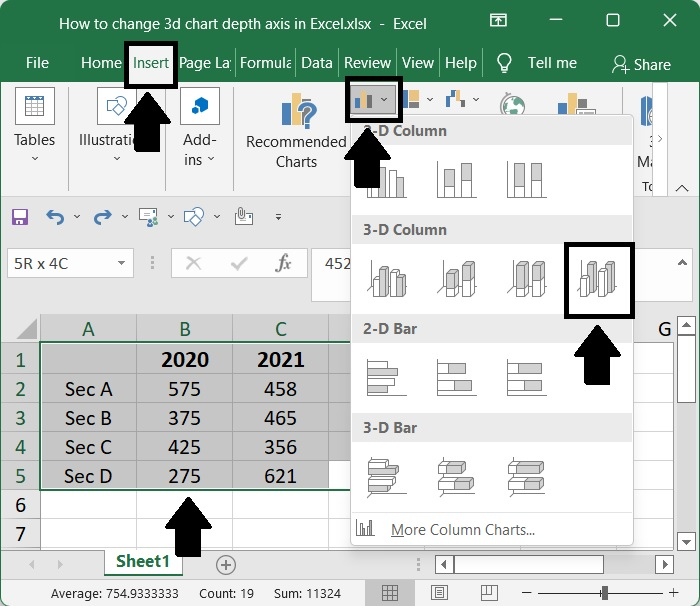Click the Tell me lightbulb search

(504, 63)
